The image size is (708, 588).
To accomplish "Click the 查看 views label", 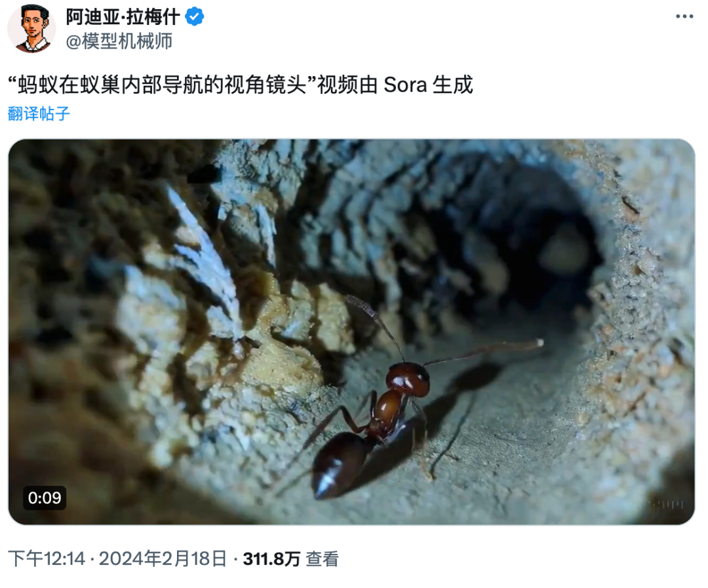I will (322, 559).
